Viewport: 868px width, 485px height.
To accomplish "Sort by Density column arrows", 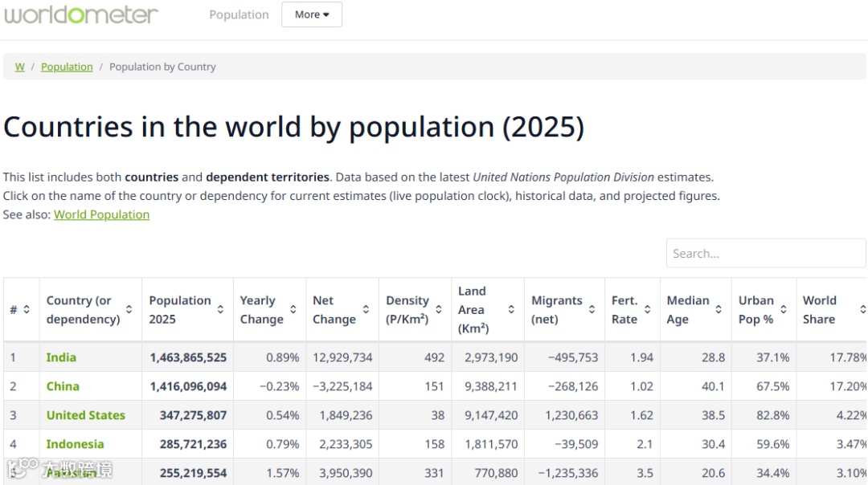I will [x=439, y=310].
